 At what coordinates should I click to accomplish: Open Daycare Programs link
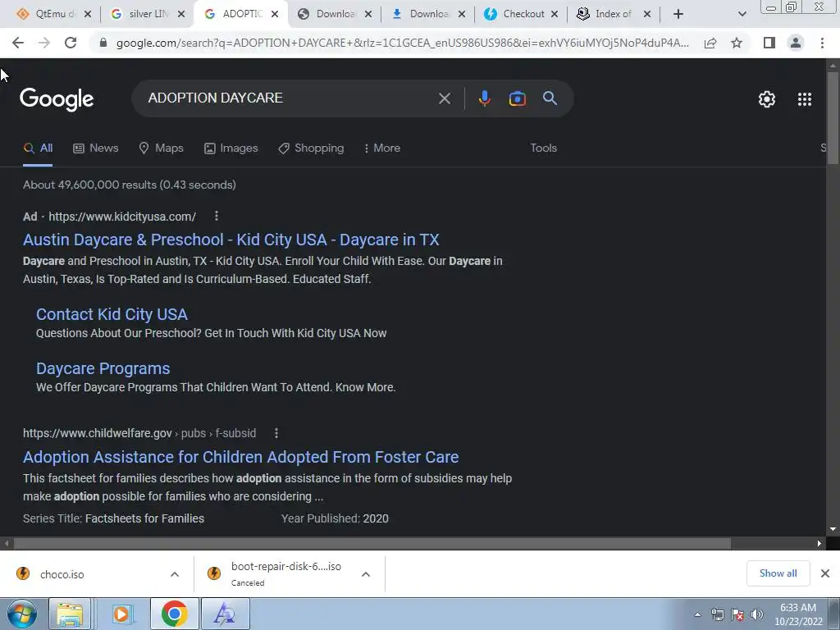tap(103, 368)
